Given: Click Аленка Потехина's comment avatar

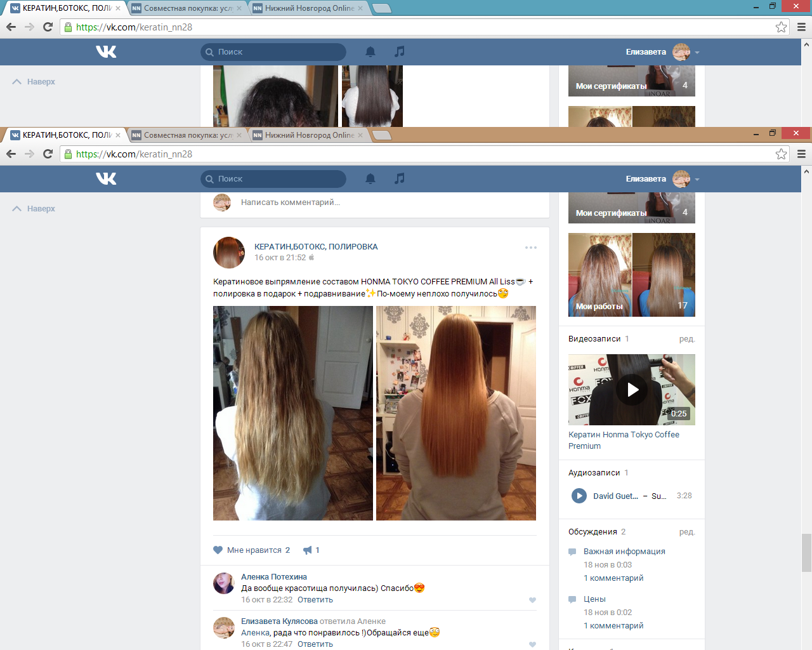Looking at the screenshot, I should click(223, 583).
